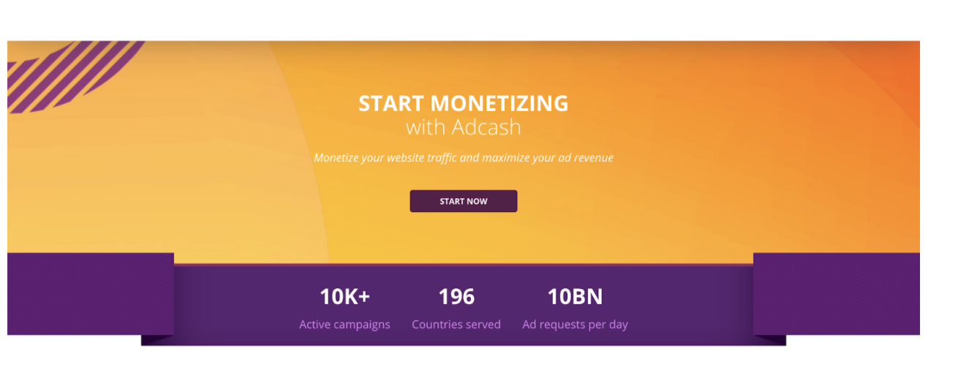The width and height of the screenshot is (980, 370).
Task: Select the Active campaigns label
Action: 344,324
